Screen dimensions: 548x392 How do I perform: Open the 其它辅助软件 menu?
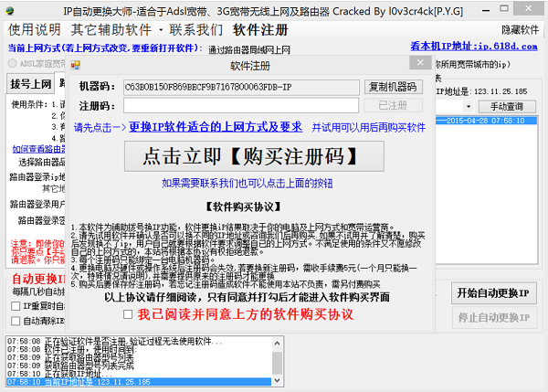pyautogui.click(x=100, y=29)
